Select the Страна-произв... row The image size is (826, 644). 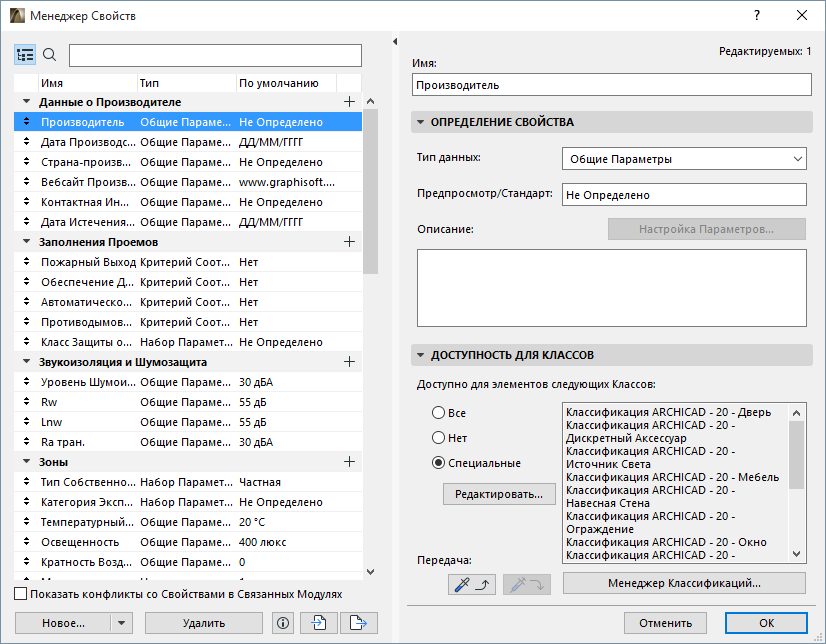[x=188, y=162]
